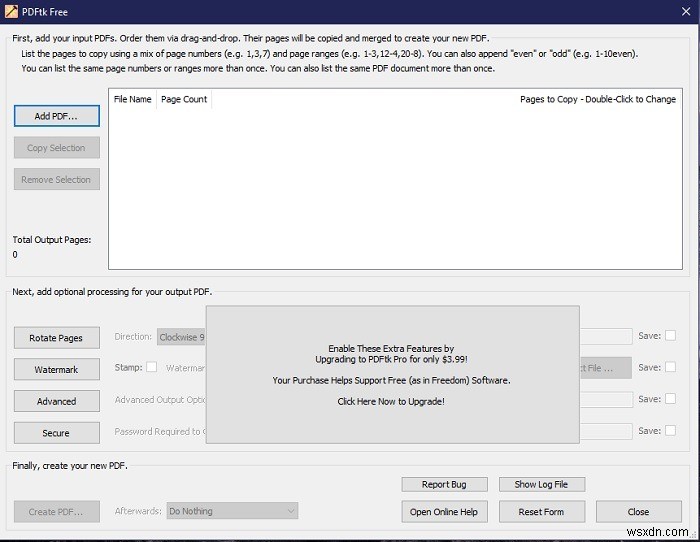Close the PDFtk Free window with X
Viewport: 700px width, 542px height.
(686, 12)
